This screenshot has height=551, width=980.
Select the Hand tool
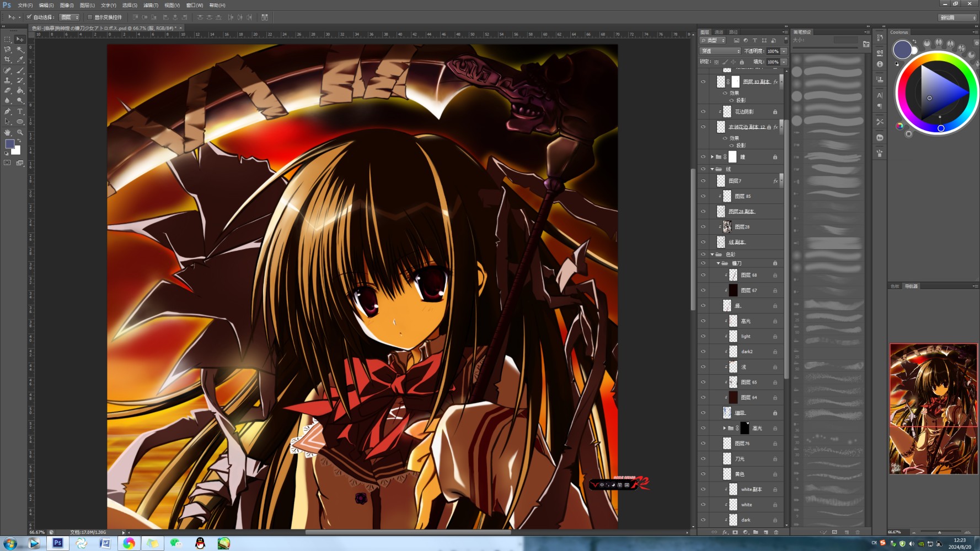pyautogui.click(x=8, y=132)
